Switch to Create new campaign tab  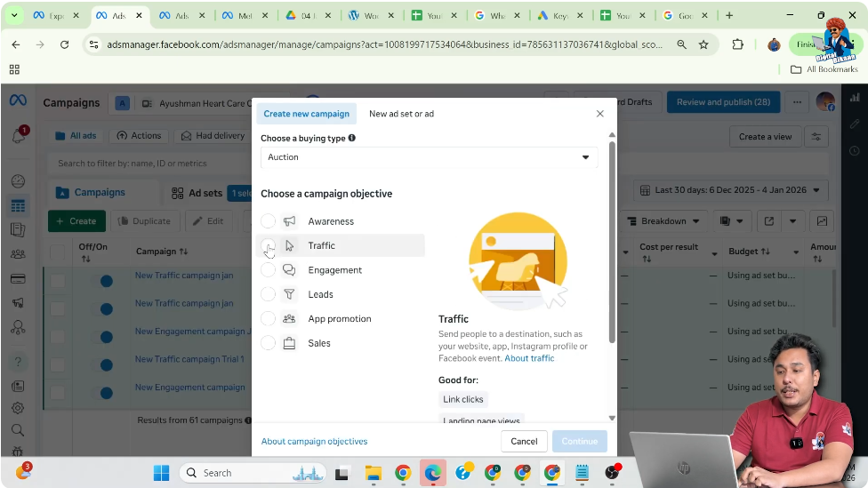coord(306,114)
